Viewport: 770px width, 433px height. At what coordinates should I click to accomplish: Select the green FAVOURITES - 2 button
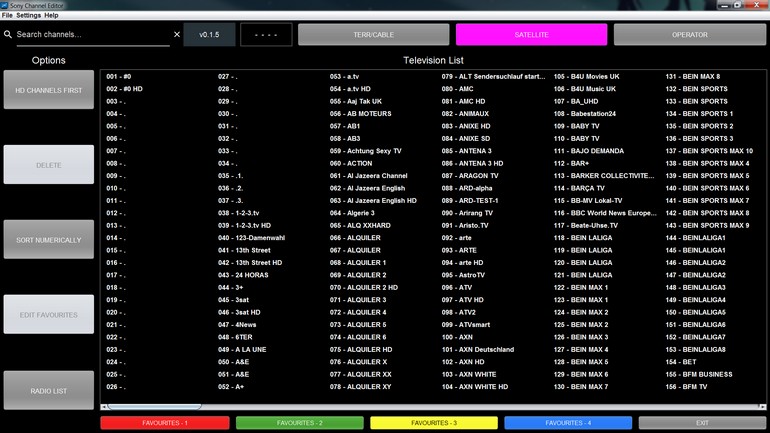(300, 423)
